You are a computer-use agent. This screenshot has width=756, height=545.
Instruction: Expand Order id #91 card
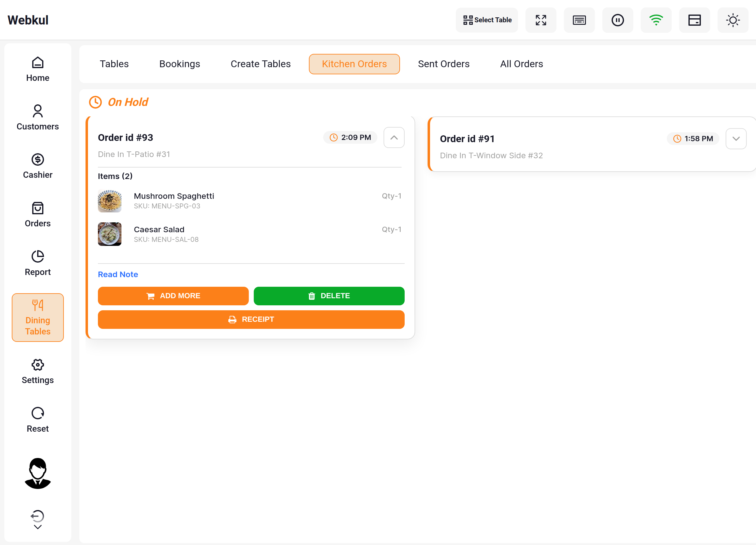tap(736, 139)
